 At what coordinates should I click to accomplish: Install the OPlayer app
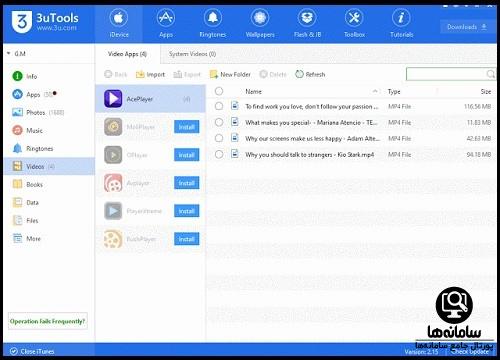[187, 155]
